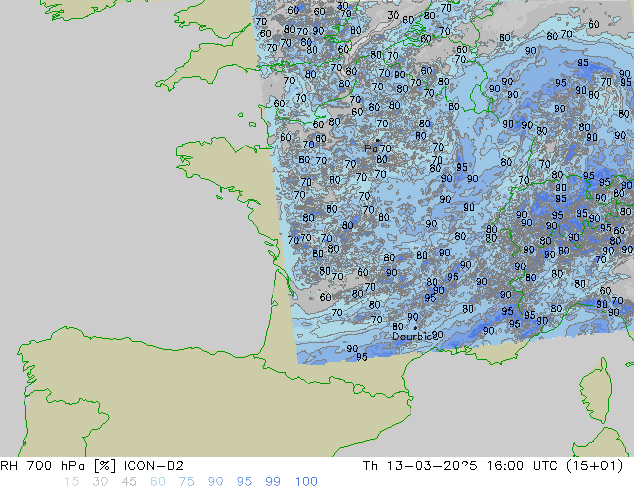Screen dimensions: 634x490
Task: Click the 'ICON-D2' model name label
Action: click(x=154, y=466)
